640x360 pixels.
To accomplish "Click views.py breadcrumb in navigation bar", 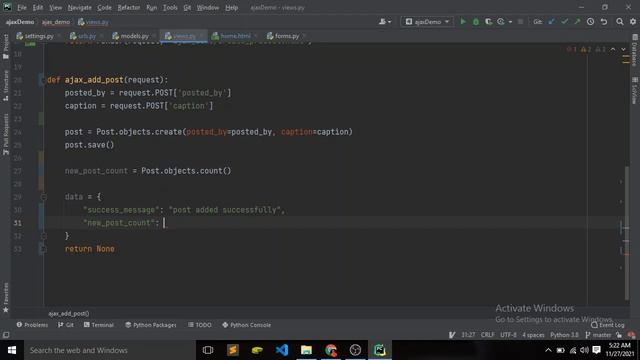I will coord(93,22).
